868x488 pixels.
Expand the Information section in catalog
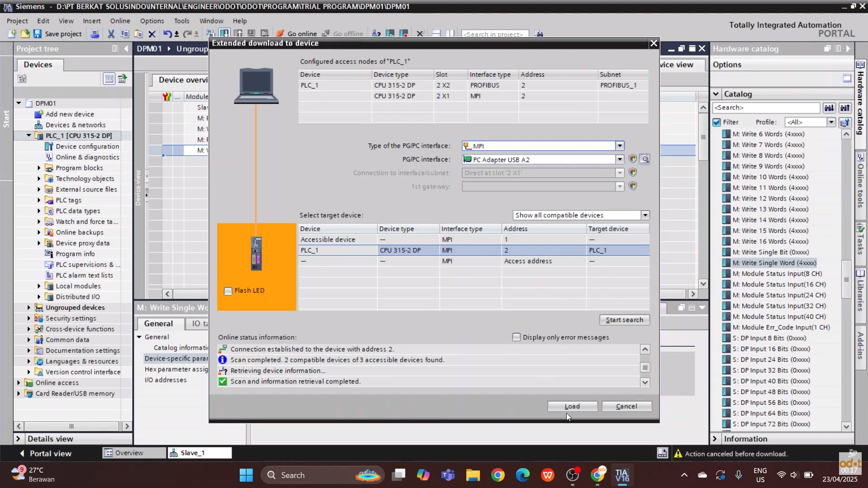(715, 439)
